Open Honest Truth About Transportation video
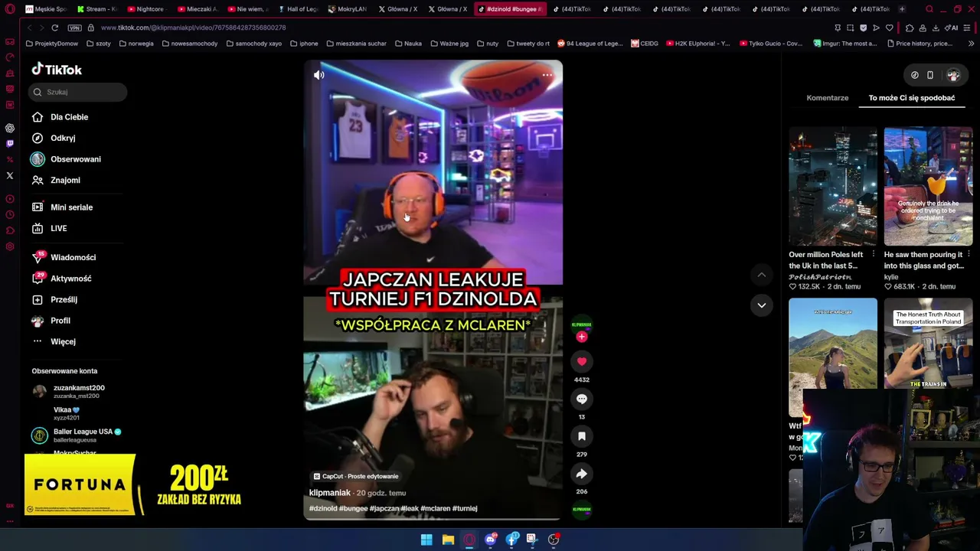980x551 pixels. [928, 344]
